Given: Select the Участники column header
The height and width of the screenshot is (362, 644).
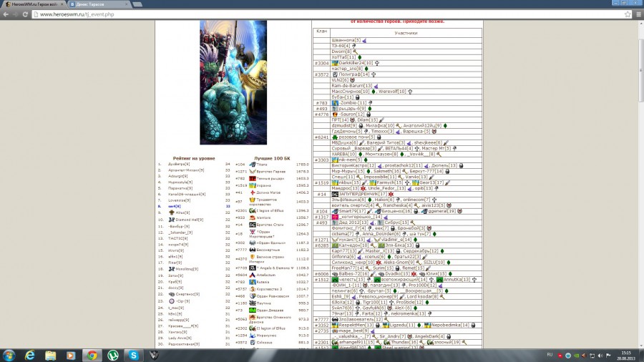Looking at the screenshot, I should (406, 33).
